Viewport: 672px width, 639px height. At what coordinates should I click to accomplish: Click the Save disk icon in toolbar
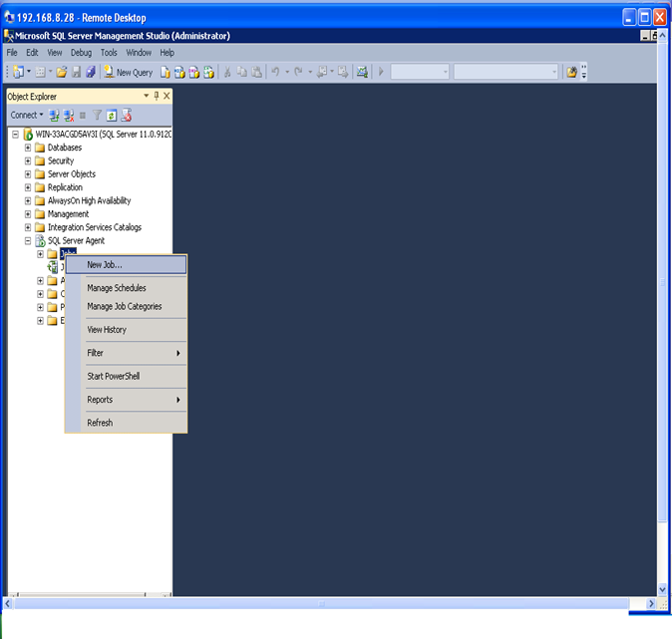click(77, 72)
